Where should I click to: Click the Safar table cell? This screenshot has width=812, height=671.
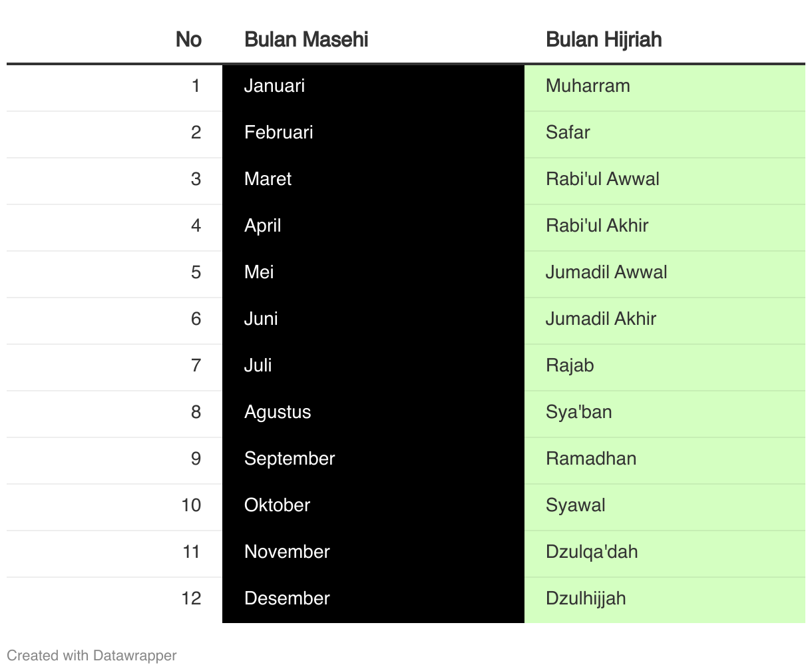568,132
